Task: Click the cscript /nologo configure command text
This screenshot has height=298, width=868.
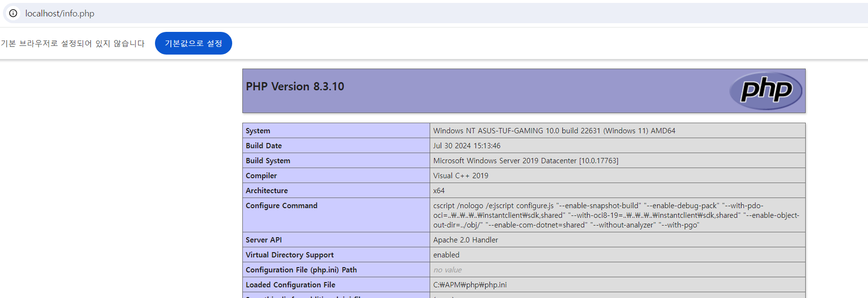Action: (616, 215)
